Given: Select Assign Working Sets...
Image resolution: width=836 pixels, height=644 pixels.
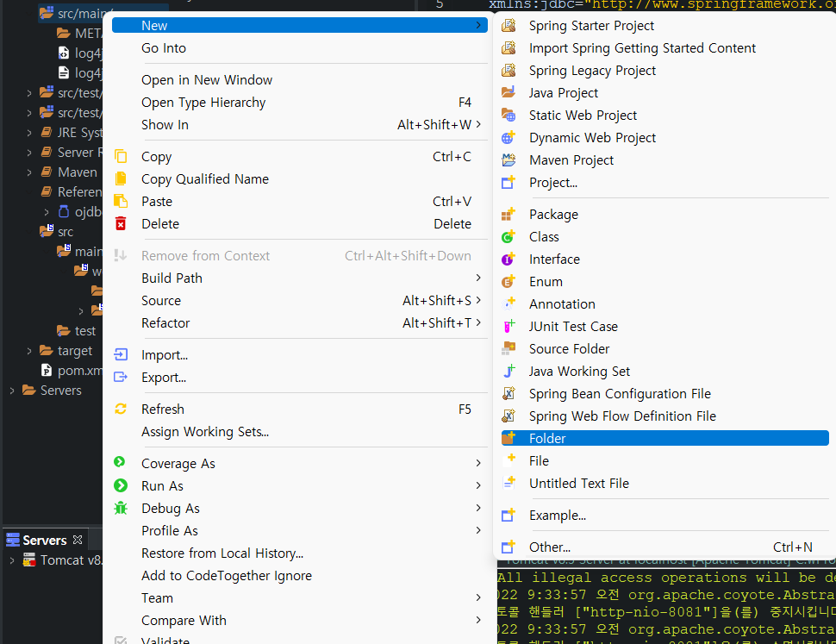Looking at the screenshot, I should [205, 432].
